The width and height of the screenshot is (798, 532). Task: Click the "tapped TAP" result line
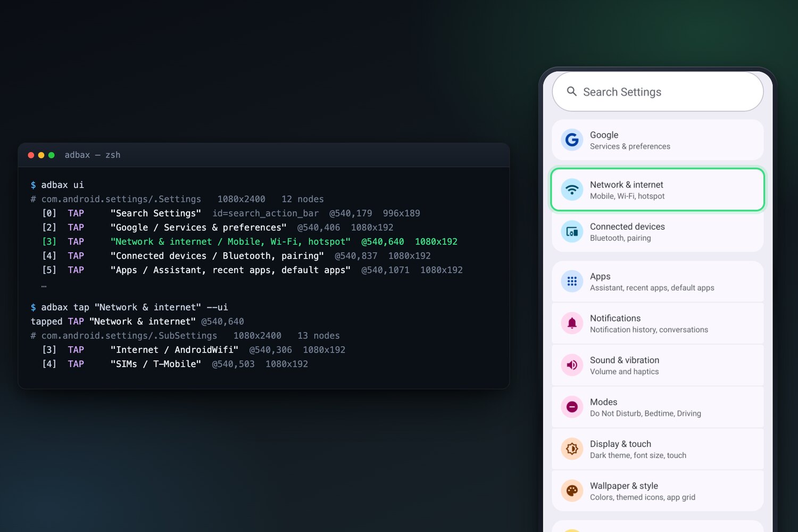click(137, 321)
